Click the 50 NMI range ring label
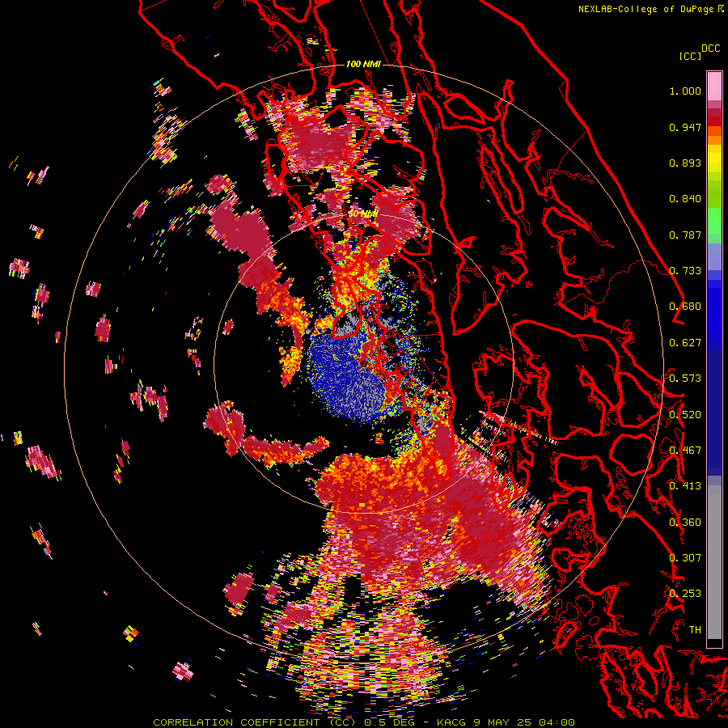The height and width of the screenshot is (728, 728). tap(363, 214)
